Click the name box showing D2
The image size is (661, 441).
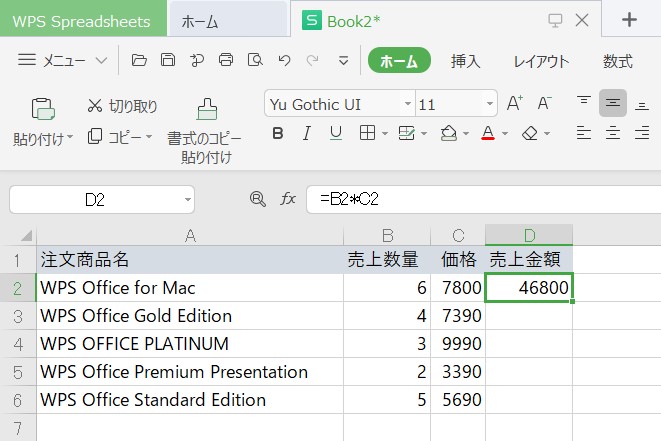94,199
